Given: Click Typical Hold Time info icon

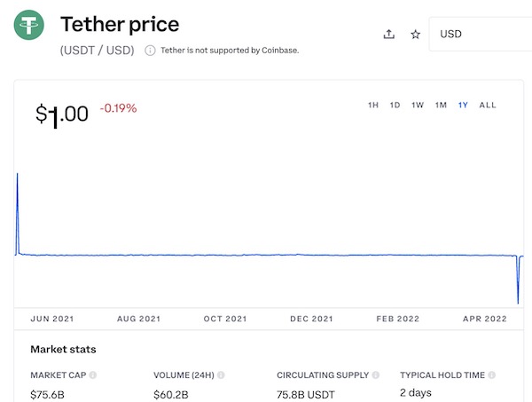Looking at the screenshot, I should pyautogui.click(x=490, y=375).
